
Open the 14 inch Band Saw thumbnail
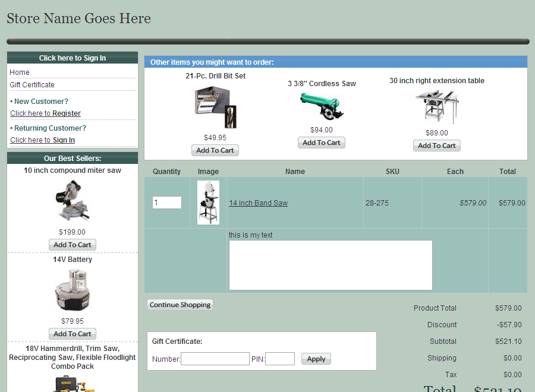[208, 203]
